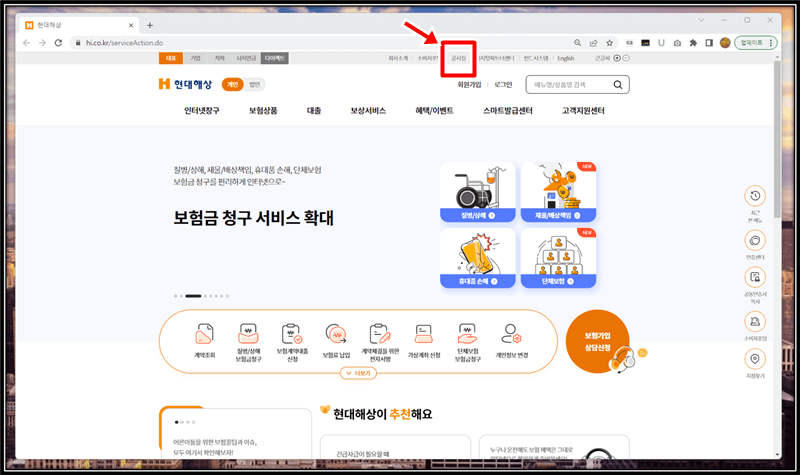The image size is (800, 475).
Task: Click the camera extension icon in toolbar
Action: point(677,43)
